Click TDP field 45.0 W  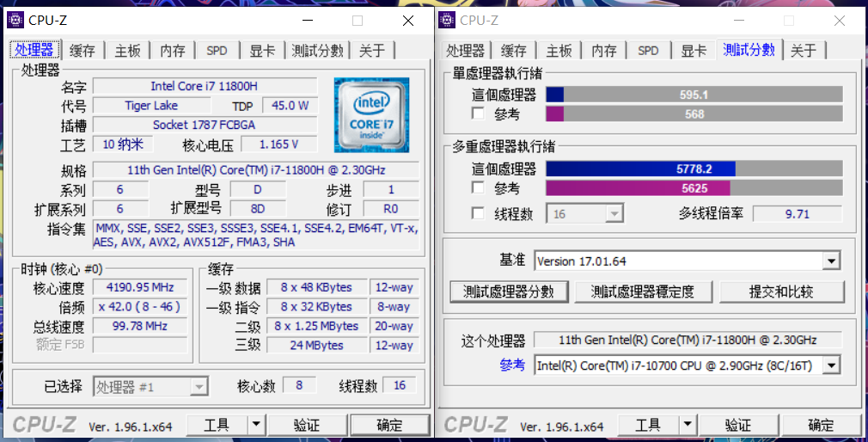(290, 105)
